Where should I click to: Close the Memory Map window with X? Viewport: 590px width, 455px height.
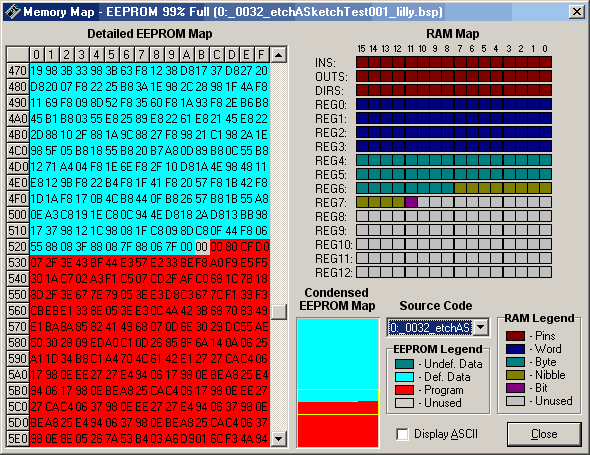point(577,12)
